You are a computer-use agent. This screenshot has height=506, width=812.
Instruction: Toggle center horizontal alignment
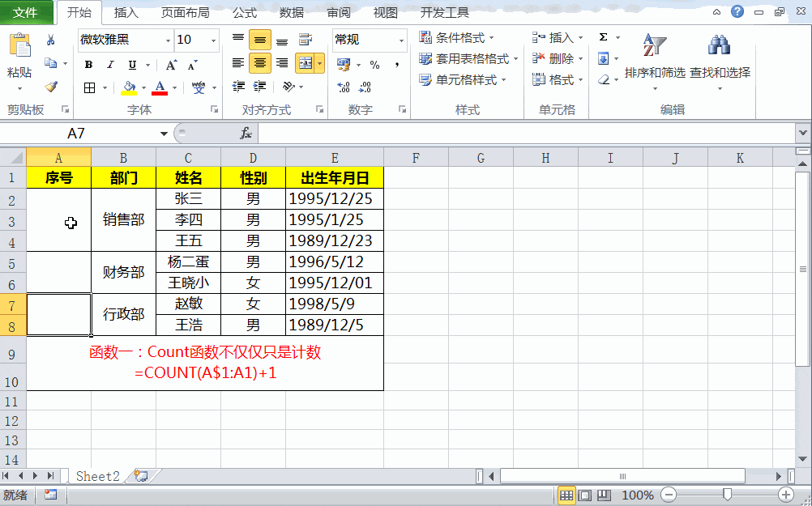point(260,63)
